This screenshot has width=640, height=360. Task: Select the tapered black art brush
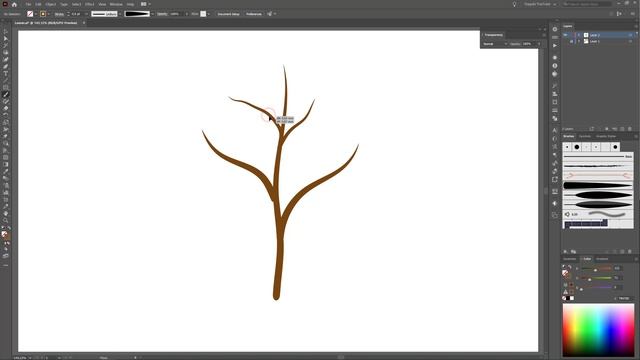pos(598,185)
